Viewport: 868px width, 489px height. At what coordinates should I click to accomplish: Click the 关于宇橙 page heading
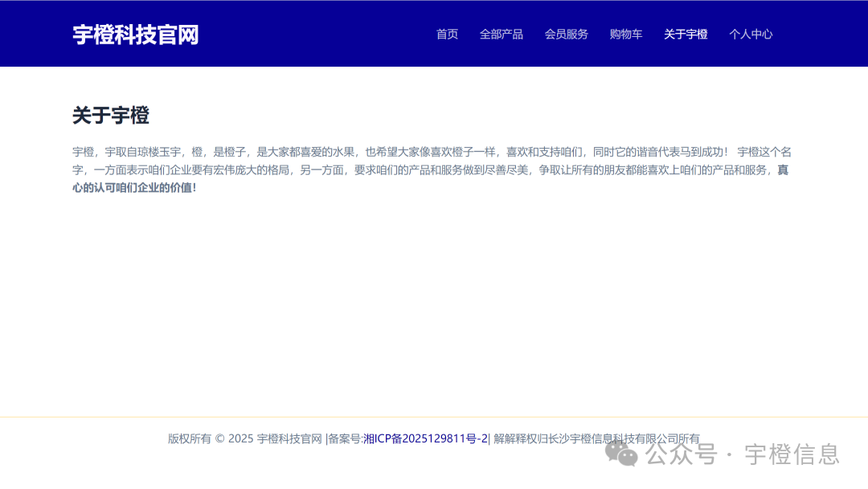pyautogui.click(x=110, y=116)
